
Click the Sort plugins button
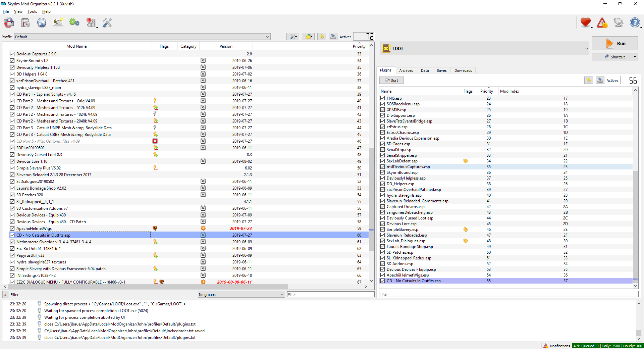coord(391,81)
